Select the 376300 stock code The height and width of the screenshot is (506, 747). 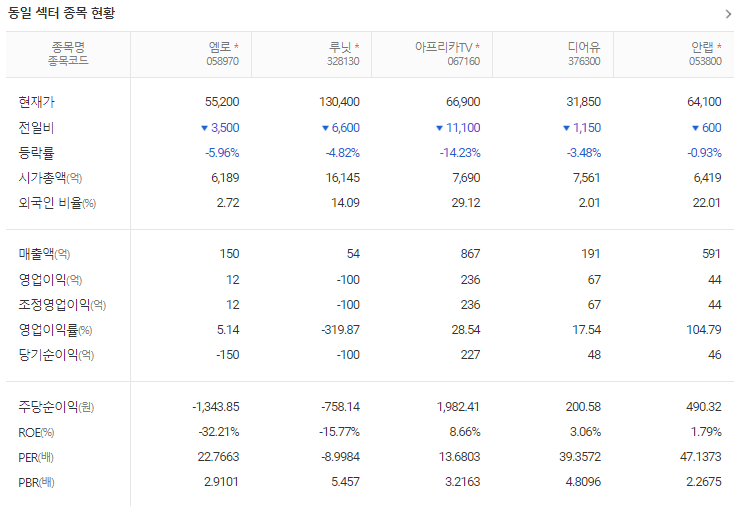584,61
